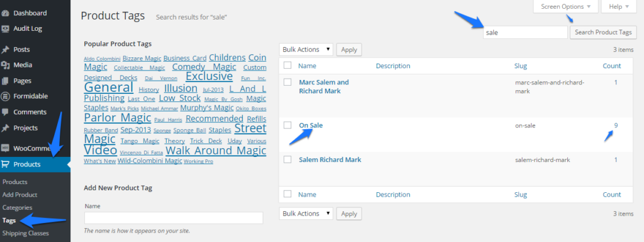Open the Salem Richard Mark tag
The height and width of the screenshot is (242, 644).
[330, 159]
